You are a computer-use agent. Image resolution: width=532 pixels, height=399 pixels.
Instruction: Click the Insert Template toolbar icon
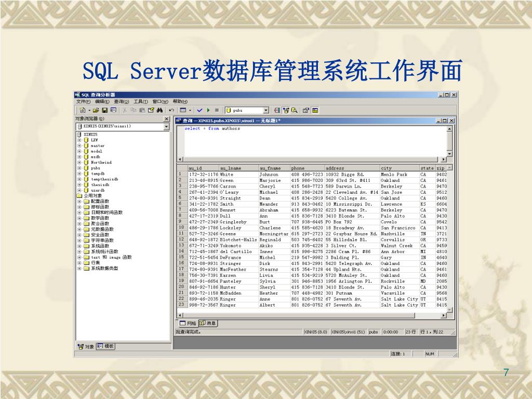113,110
